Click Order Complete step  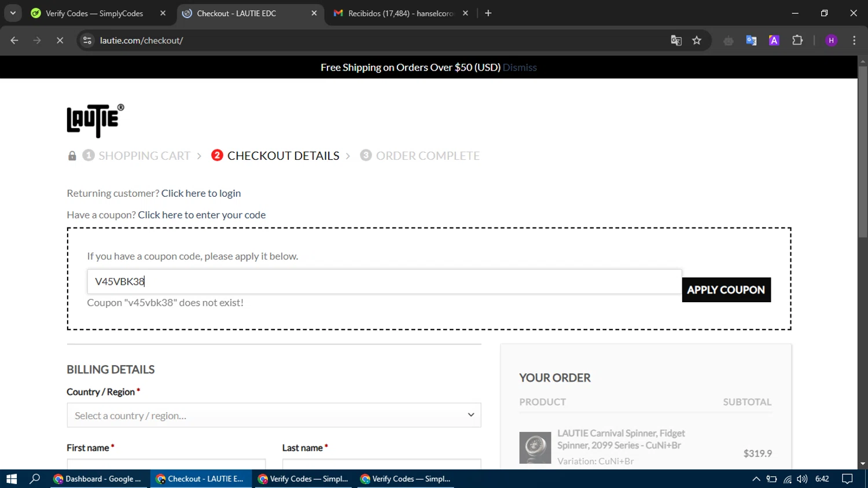click(428, 156)
